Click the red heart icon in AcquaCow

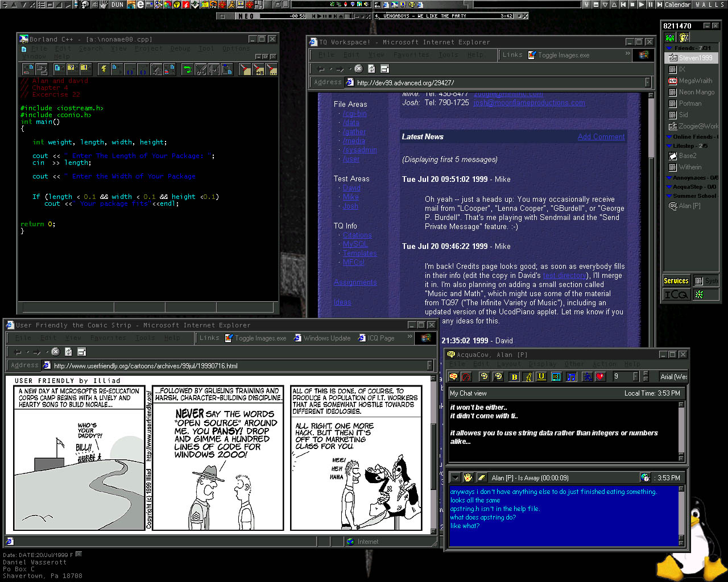(600, 376)
